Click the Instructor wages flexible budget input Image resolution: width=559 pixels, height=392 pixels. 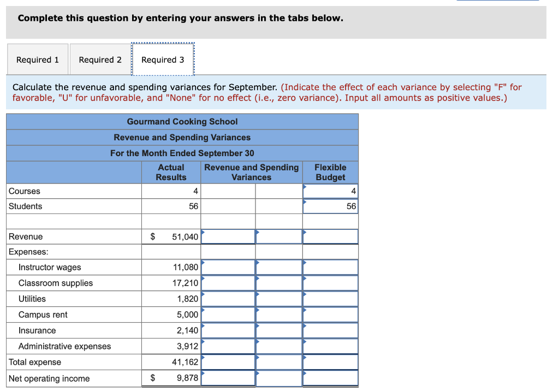[331, 267]
